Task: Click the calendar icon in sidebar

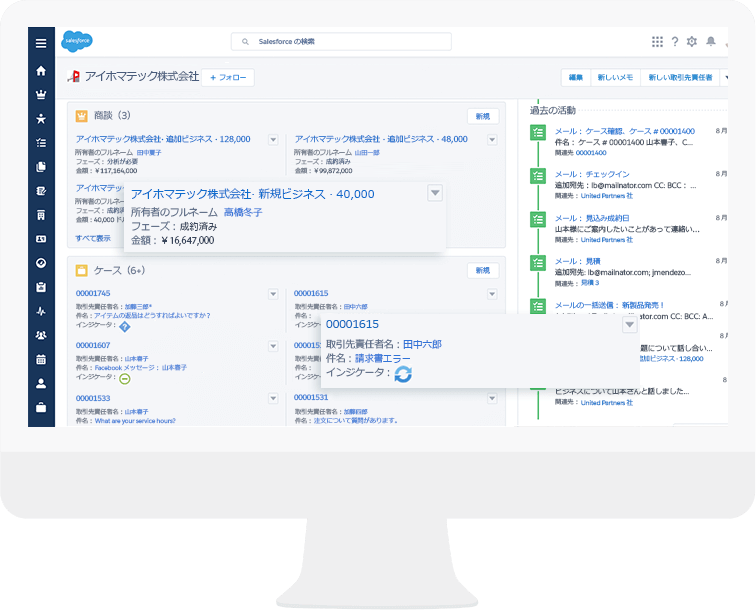Action: (x=41, y=359)
